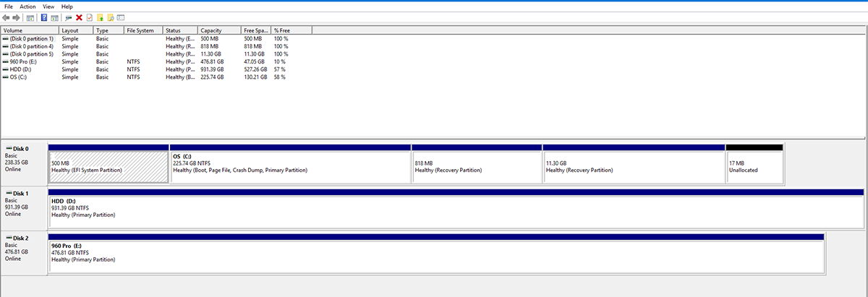
Task: Click the folder with magnifier icon
Action: (110, 17)
